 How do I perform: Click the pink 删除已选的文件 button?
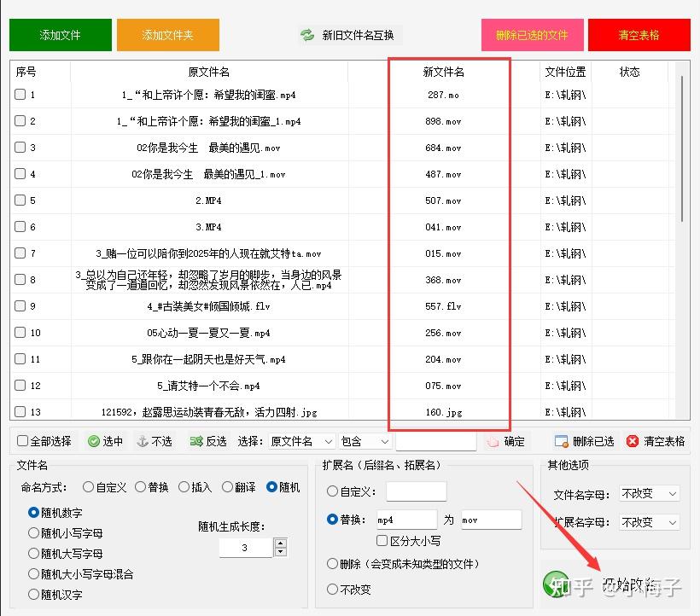coord(532,35)
